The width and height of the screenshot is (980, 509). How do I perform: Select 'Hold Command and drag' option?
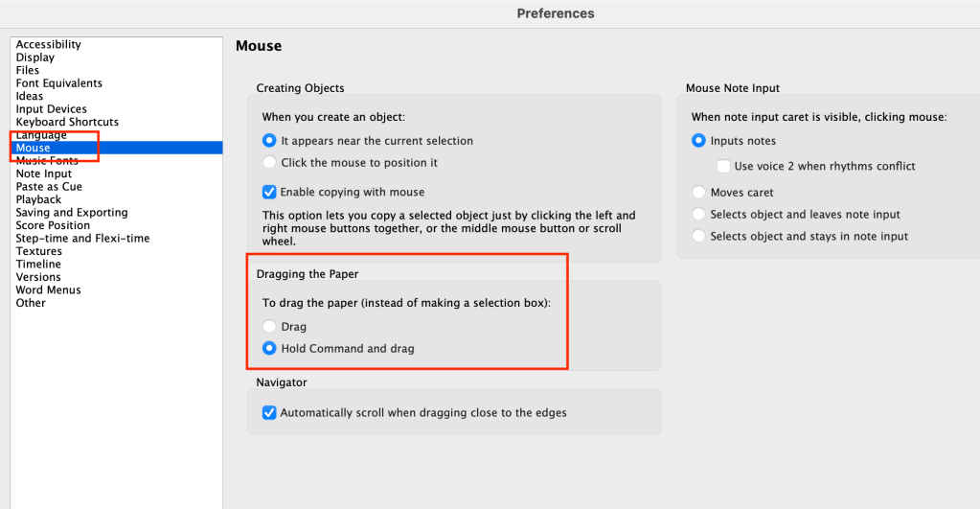[270, 349]
